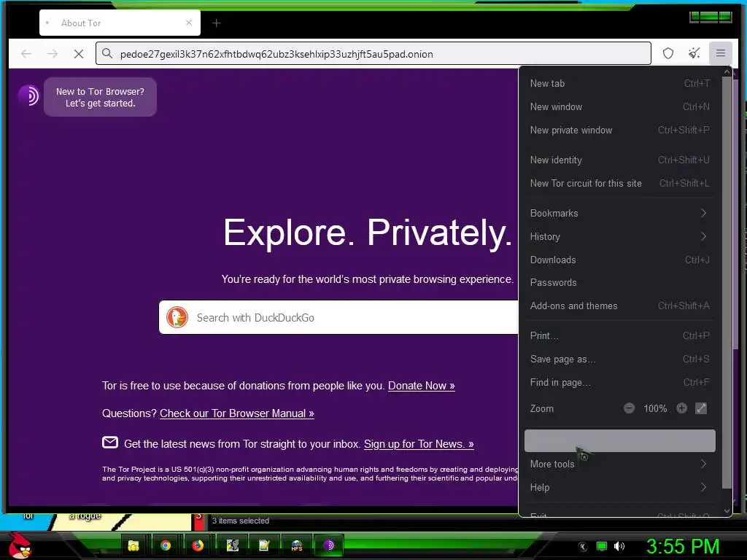Viewport: 747px width, 560px height.
Task: Click the envelope mail icon
Action: click(x=110, y=443)
